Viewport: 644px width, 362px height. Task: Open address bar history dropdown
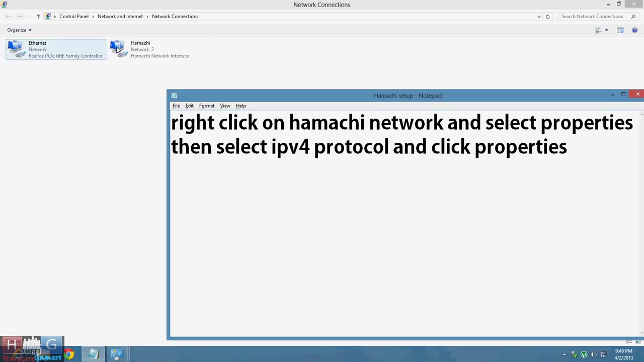(539, 17)
